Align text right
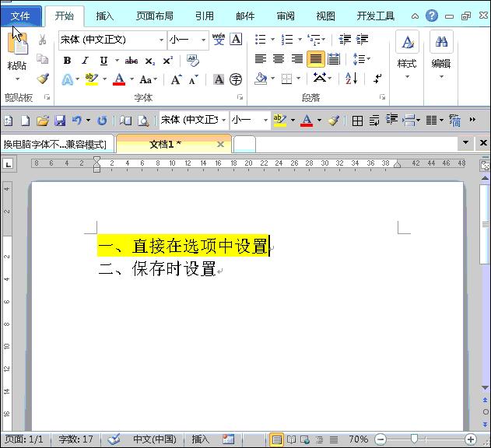Image resolution: width=491 pixels, height=448 pixels. tap(296, 59)
